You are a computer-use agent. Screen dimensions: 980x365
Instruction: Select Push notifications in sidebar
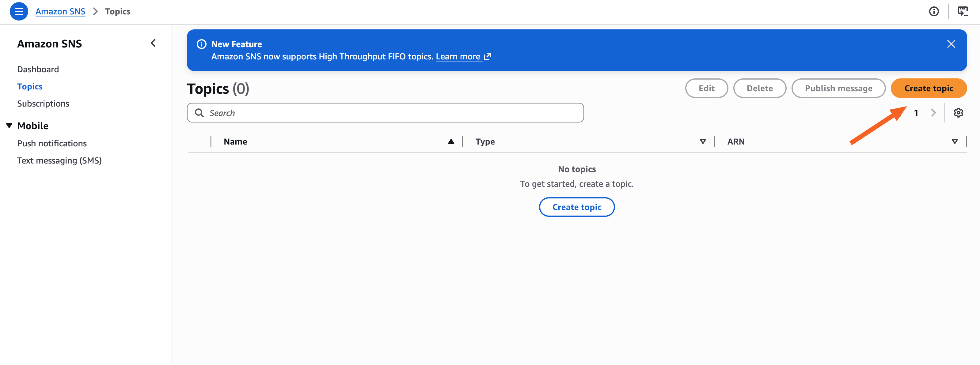pos(52,143)
